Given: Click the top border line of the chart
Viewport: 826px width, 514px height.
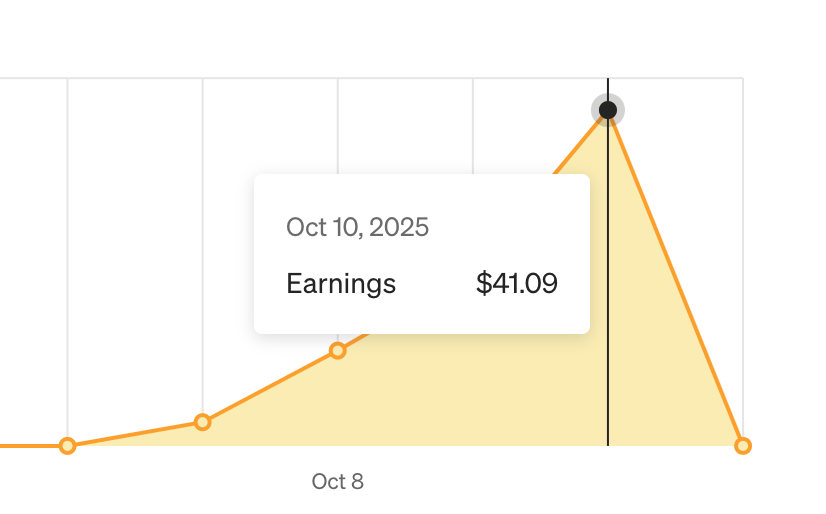Looking at the screenshot, I should point(400,78).
